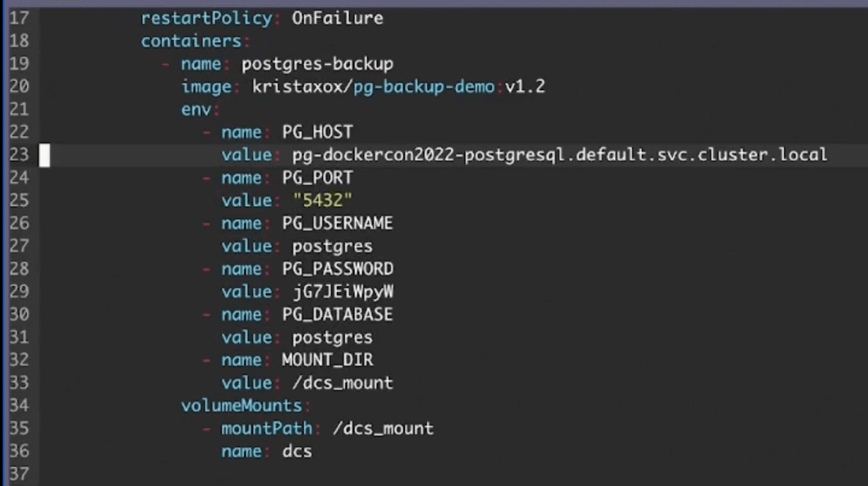Click the white cursor block marker beside line 23

[45, 155]
